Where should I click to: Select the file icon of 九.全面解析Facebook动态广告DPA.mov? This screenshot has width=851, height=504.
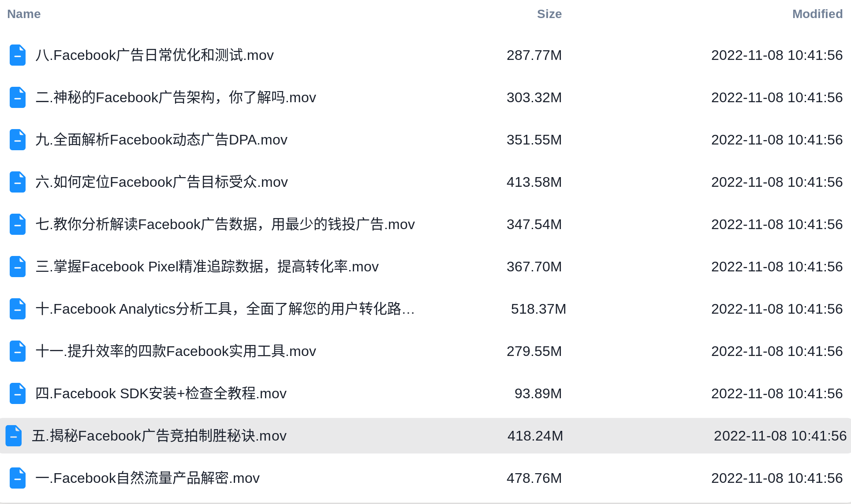point(18,140)
